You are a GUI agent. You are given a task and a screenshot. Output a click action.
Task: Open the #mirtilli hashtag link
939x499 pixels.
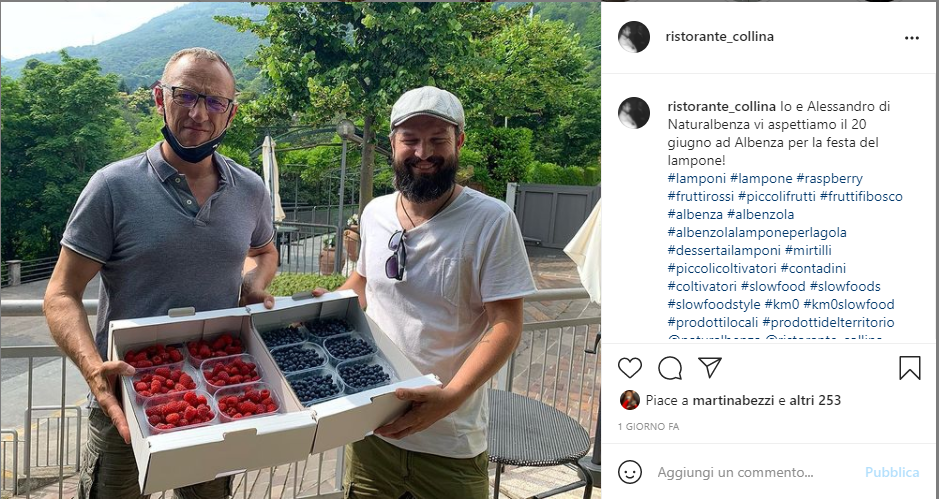click(x=808, y=250)
